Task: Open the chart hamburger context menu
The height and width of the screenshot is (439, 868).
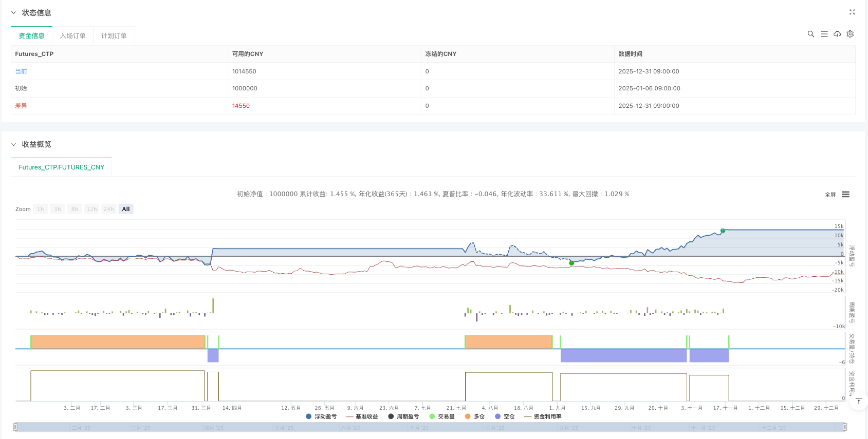Action: pyautogui.click(x=845, y=195)
